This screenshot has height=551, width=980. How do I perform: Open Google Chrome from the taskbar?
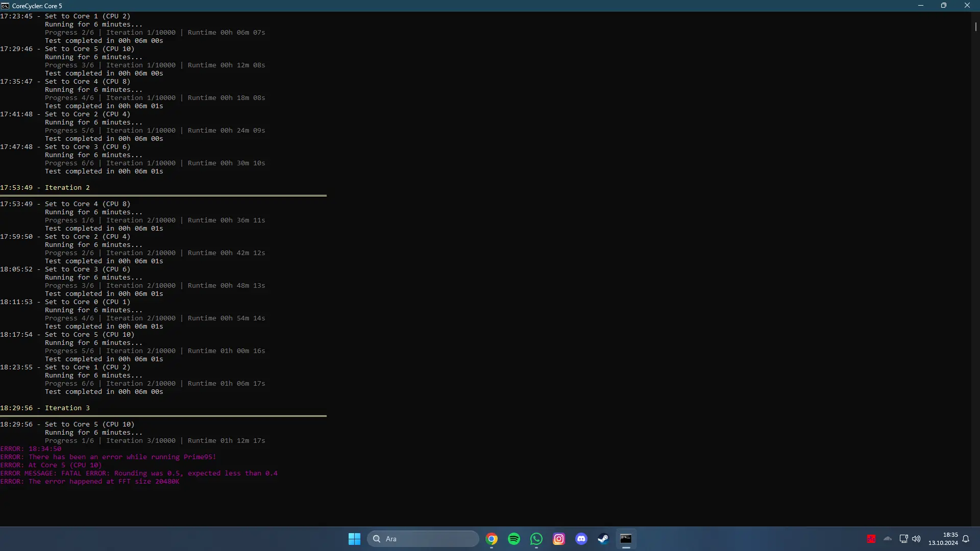[x=492, y=539]
